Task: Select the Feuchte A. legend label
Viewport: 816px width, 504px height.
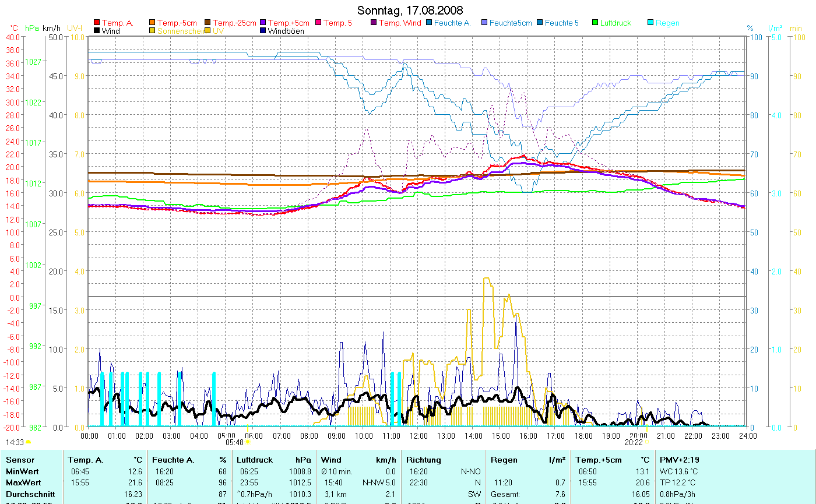Action: [x=452, y=23]
